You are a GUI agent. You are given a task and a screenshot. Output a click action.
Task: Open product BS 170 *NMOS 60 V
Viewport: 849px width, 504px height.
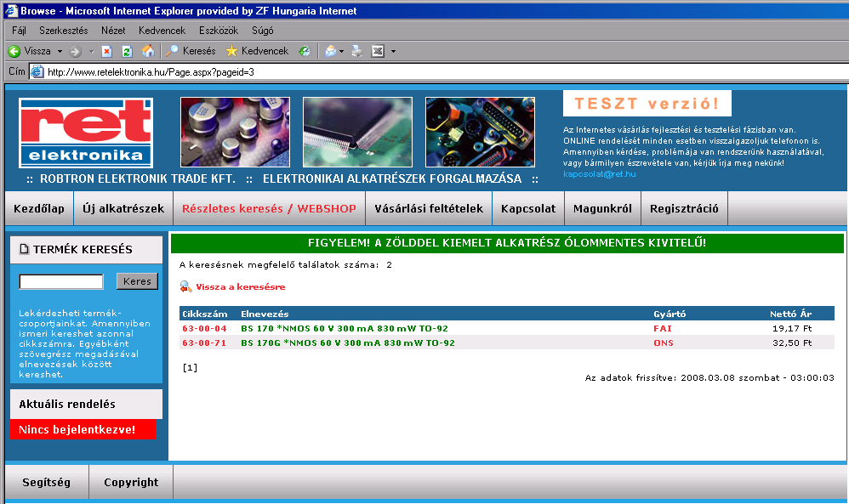click(x=345, y=328)
